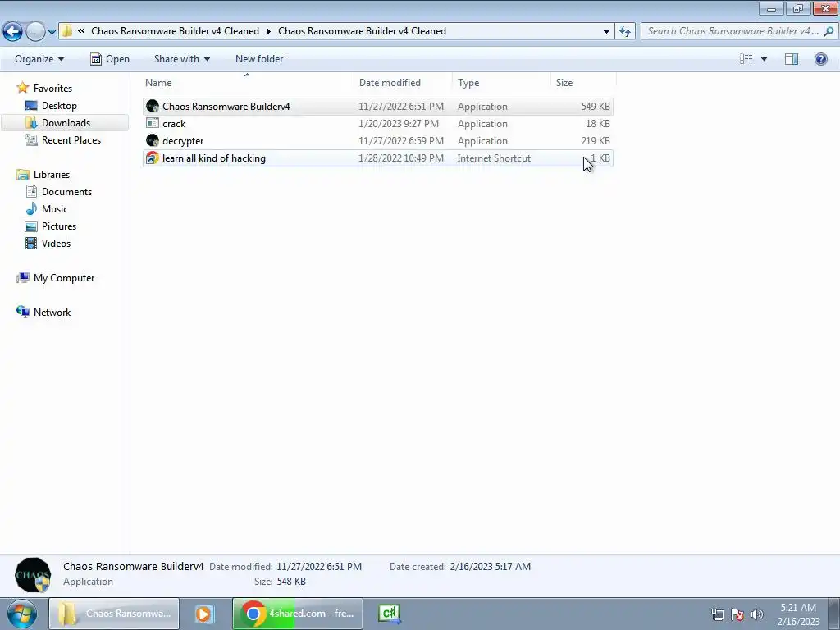
Task: Click the Internet Shortcut type cell
Action: 494,158
